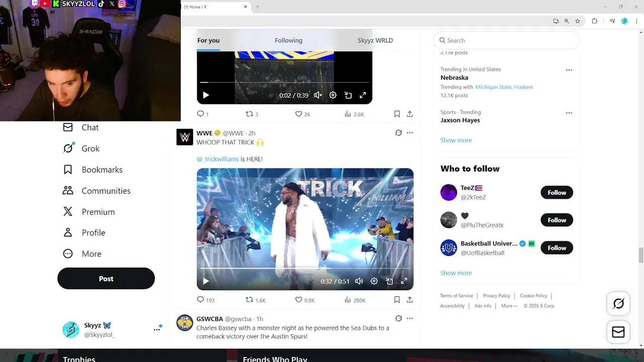Viewport: 644px width, 362px height.
Task: Open Premium in the sidebar
Action: [x=89, y=212]
